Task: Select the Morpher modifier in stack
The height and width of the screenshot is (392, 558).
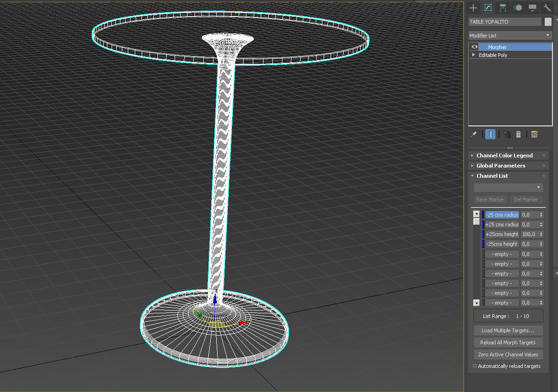Action: pos(515,47)
